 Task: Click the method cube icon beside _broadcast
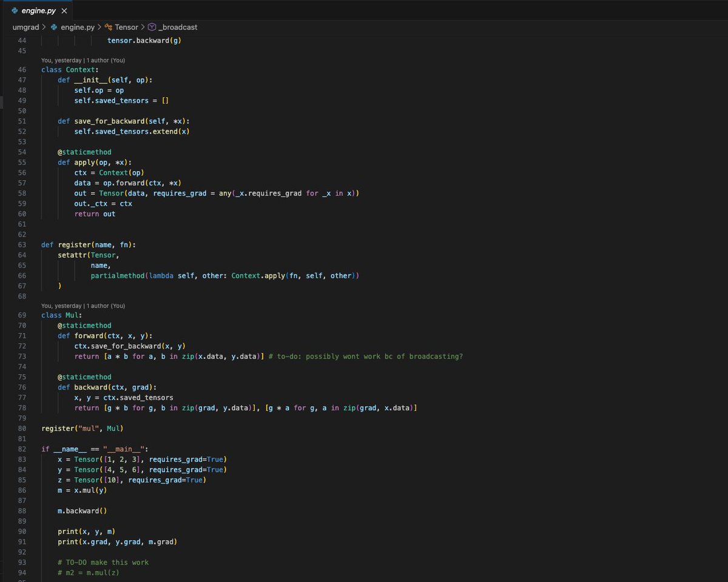pos(152,27)
